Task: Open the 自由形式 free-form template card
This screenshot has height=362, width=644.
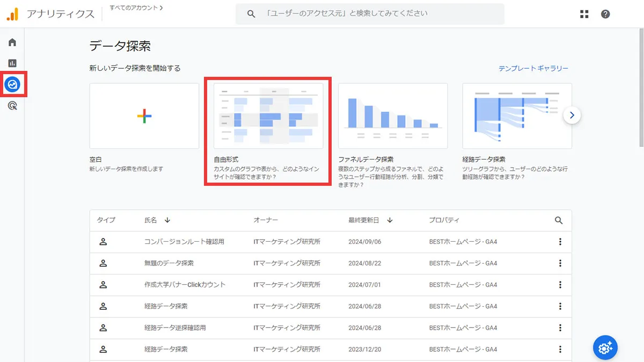Action: coord(268,116)
